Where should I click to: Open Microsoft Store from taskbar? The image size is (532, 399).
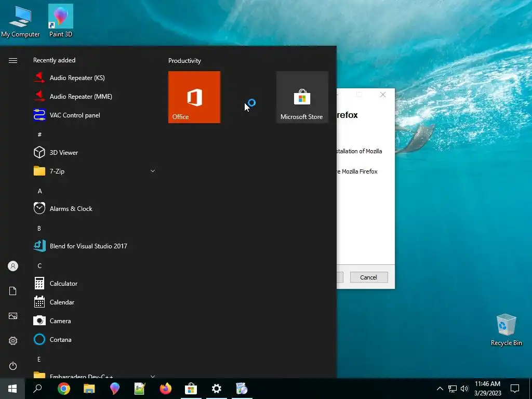[x=191, y=389]
